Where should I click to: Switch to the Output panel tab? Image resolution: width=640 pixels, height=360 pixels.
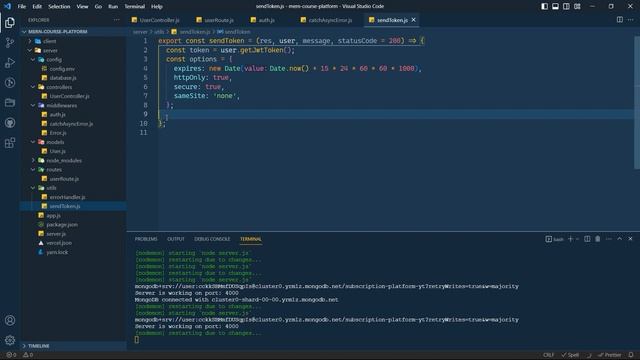coord(176,239)
